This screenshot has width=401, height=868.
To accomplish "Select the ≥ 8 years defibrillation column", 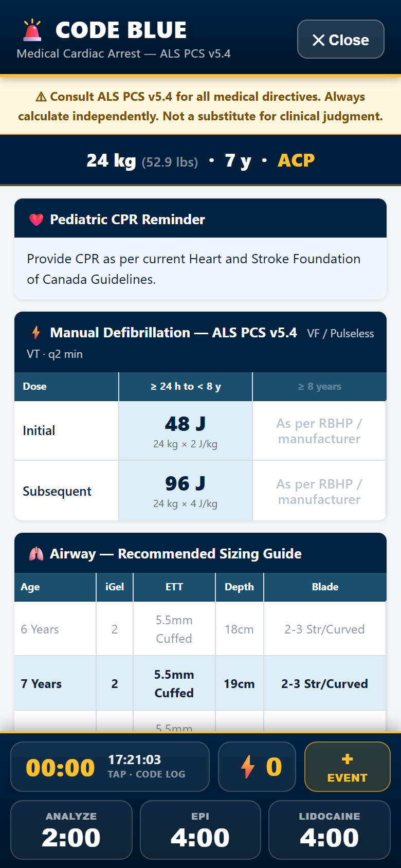I will [x=319, y=387].
